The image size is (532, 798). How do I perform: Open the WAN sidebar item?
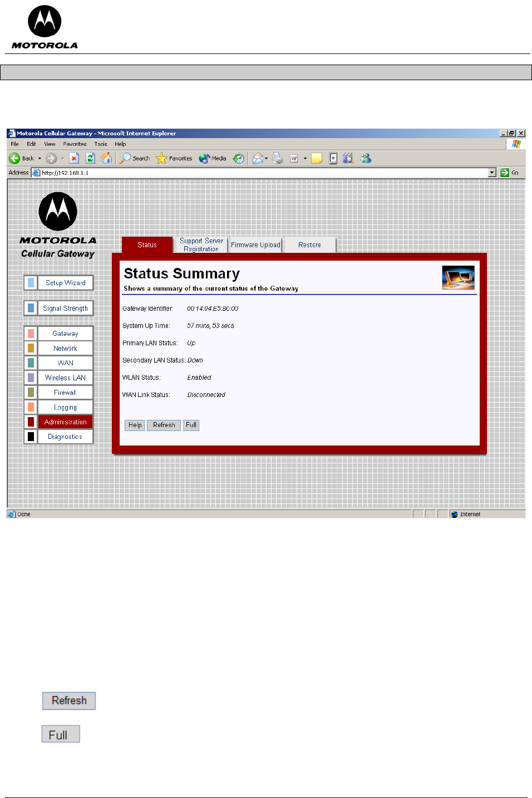pyautogui.click(x=66, y=363)
